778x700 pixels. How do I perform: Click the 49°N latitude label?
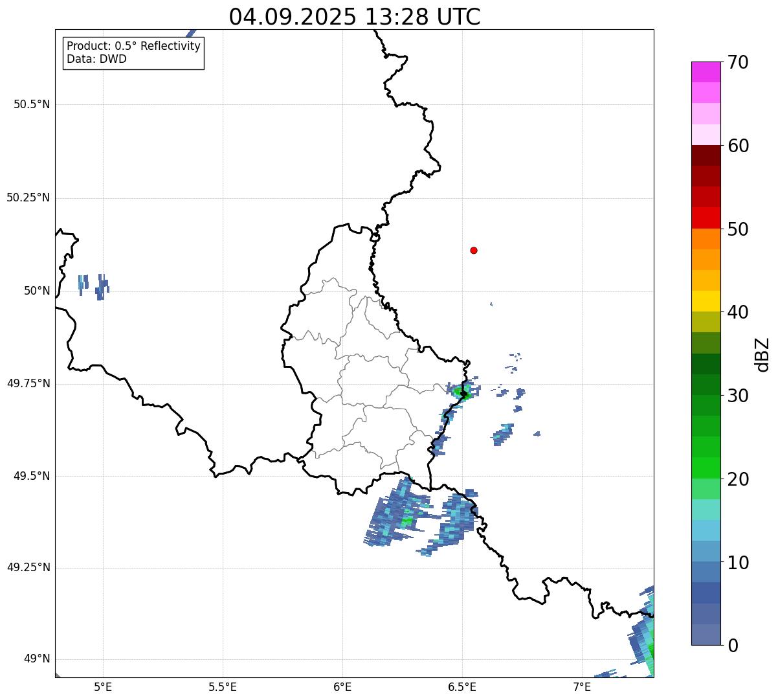coord(37,659)
